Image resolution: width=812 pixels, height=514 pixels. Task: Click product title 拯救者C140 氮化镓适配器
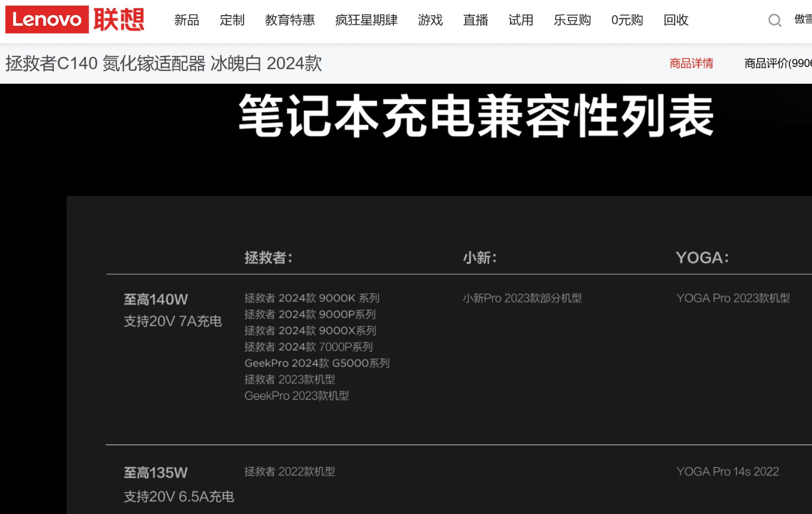pyautogui.click(x=164, y=63)
